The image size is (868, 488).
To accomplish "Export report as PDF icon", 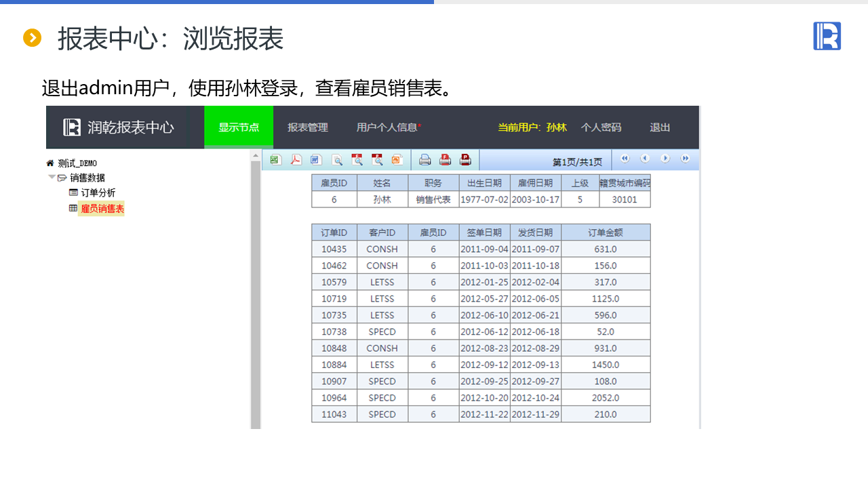I will (x=296, y=160).
